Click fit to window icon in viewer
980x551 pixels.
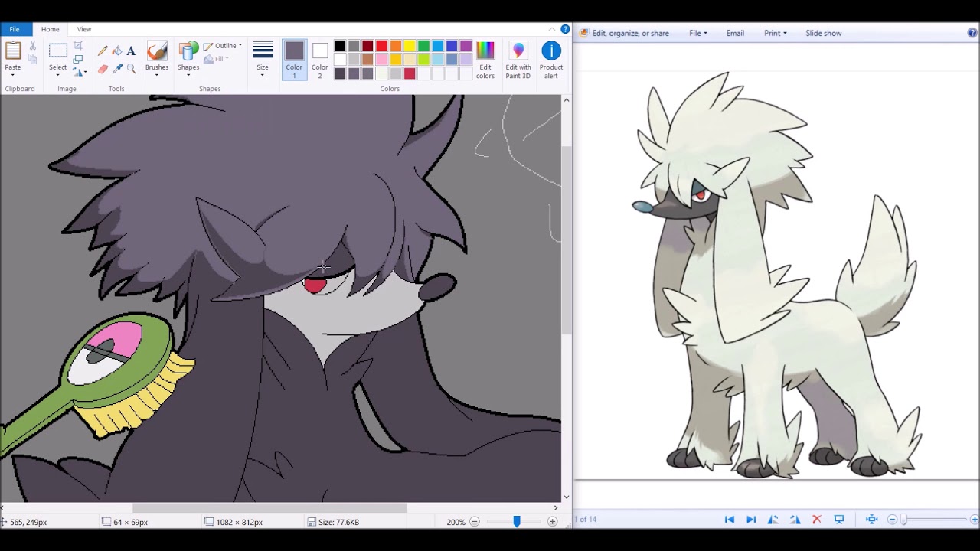pyautogui.click(x=872, y=520)
